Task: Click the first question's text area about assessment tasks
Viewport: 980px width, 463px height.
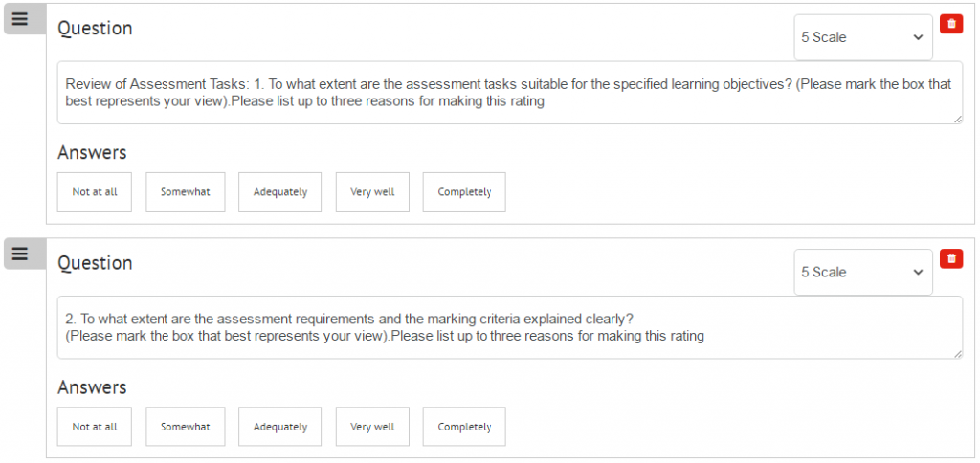Action: point(510,93)
